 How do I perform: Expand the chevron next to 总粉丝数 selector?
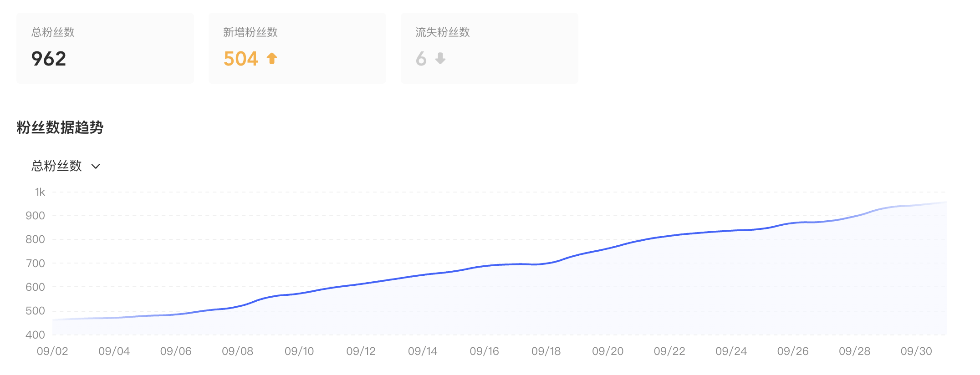click(96, 167)
